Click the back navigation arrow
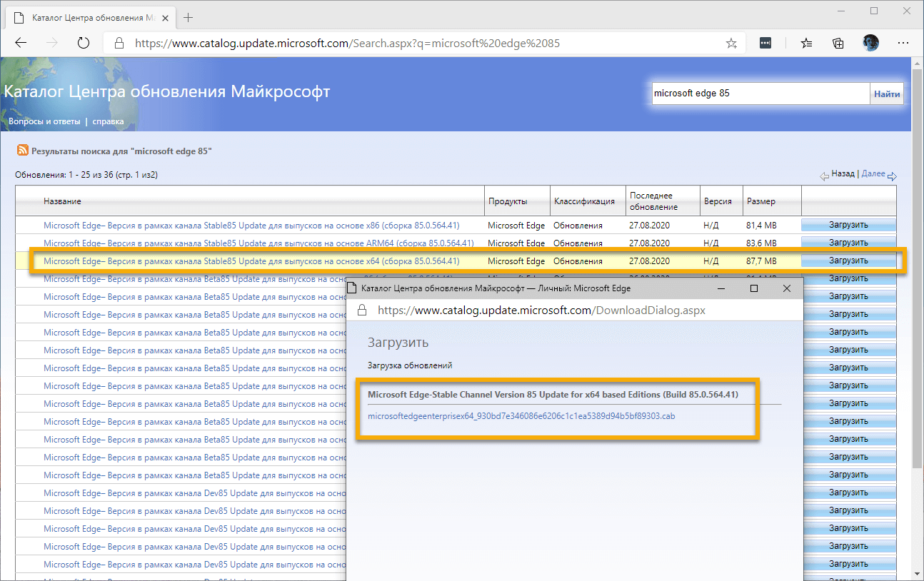 20,43
